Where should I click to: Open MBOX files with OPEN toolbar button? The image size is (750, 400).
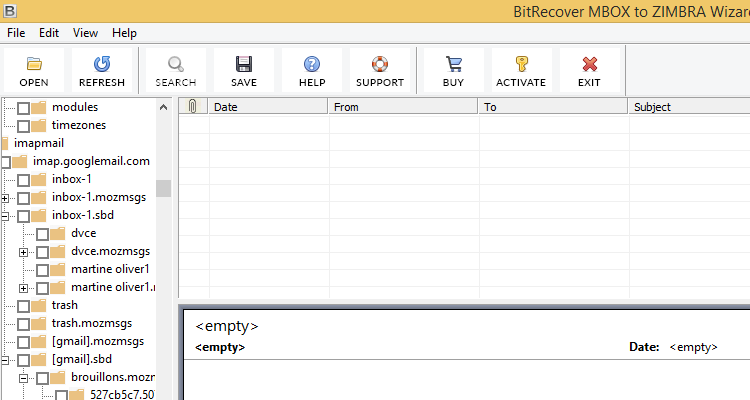(x=33, y=70)
